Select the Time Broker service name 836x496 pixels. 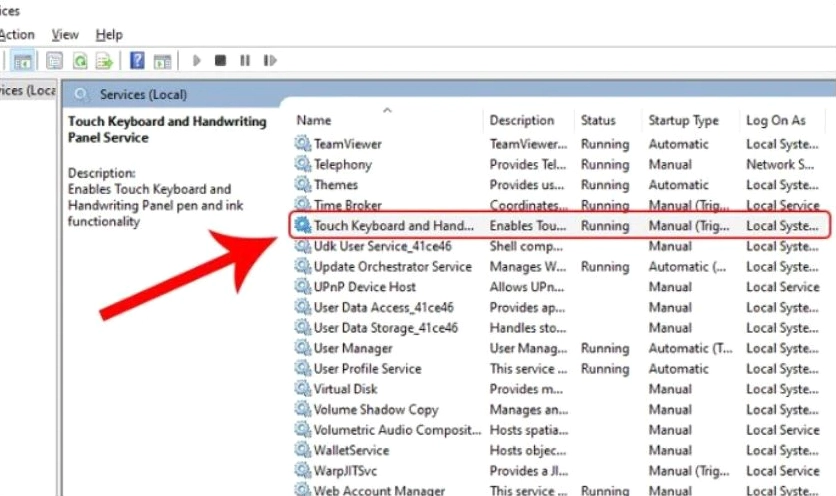pos(348,205)
